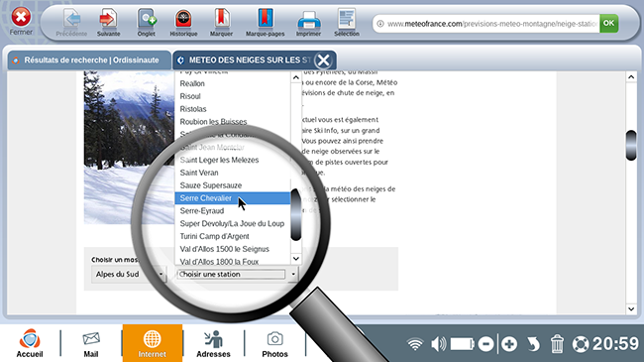Click the lifebuoy help icon
Image resolution: width=644 pixels, height=362 pixels.
pos(581,344)
